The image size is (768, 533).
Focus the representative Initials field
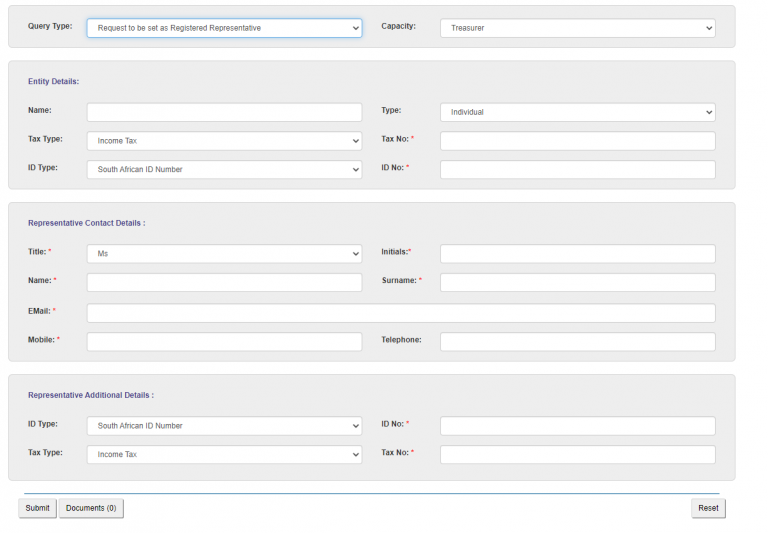coord(577,254)
